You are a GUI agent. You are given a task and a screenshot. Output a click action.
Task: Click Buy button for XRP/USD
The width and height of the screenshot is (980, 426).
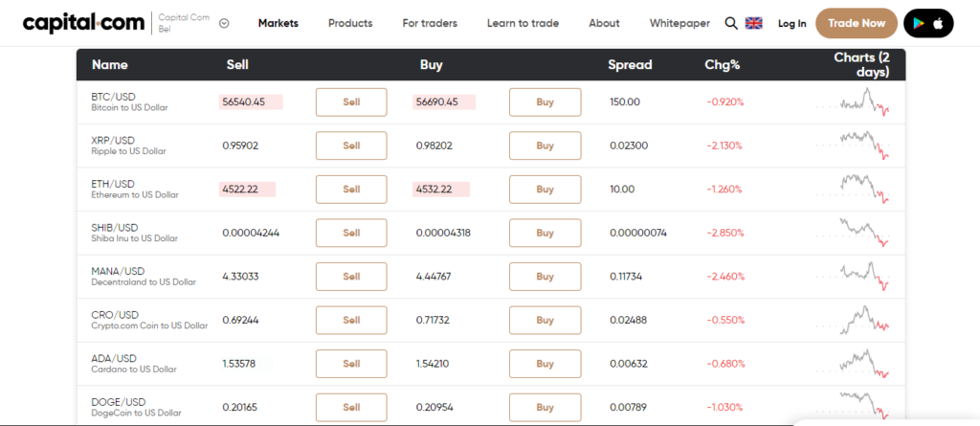point(545,146)
